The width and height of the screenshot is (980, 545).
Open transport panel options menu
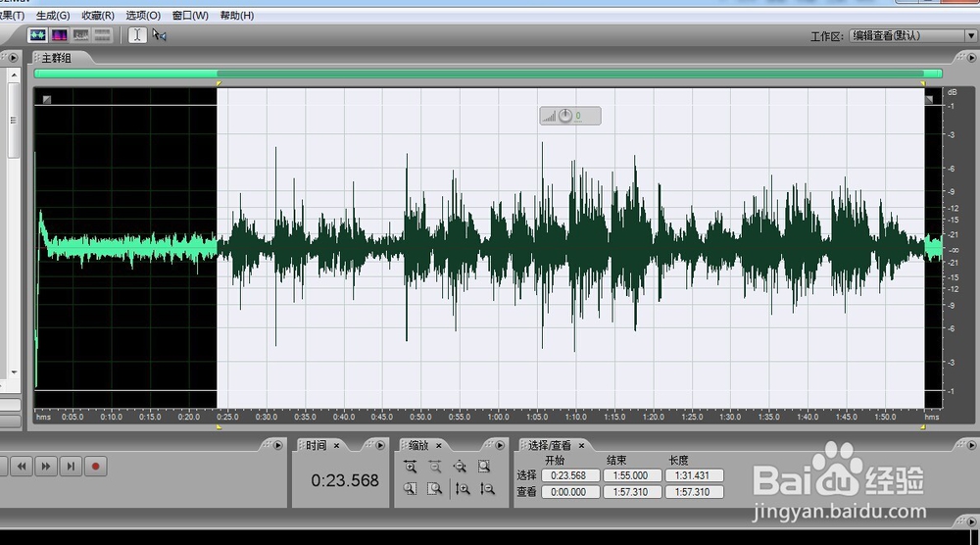(x=277, y=445)
